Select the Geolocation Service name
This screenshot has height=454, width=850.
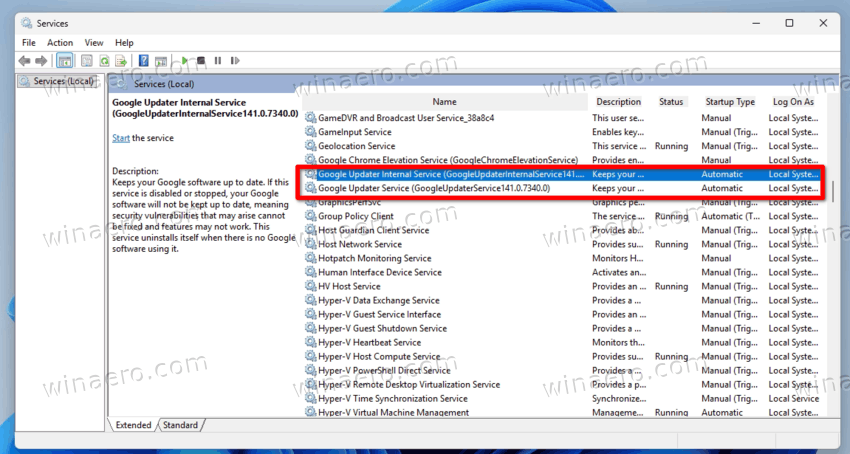[357, 146]
